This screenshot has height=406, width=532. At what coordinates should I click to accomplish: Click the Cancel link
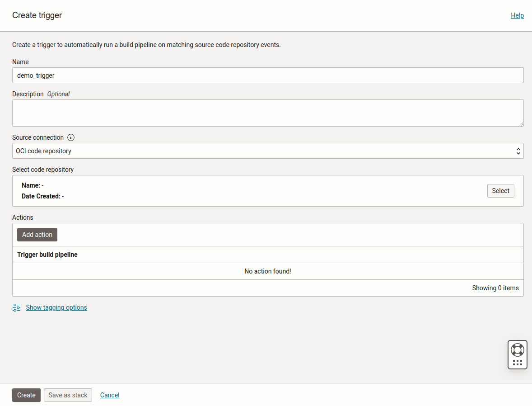click(x=110, y=395)
